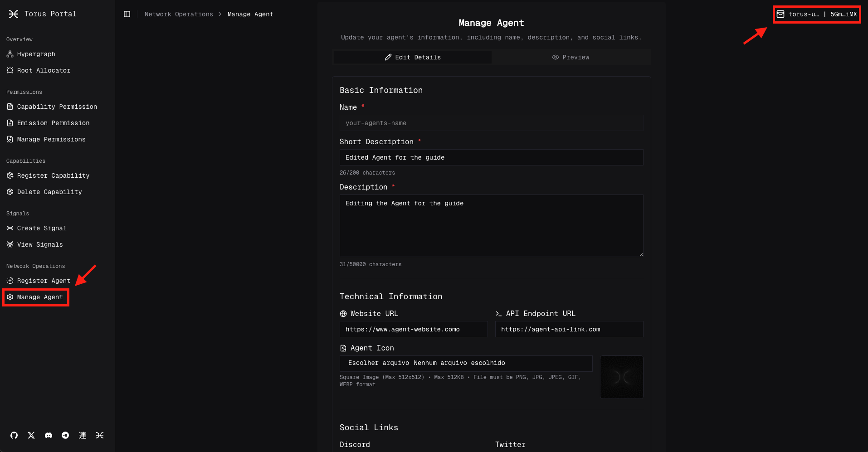
Task: Switch to the Preview tab
Action: pos(571,57)
